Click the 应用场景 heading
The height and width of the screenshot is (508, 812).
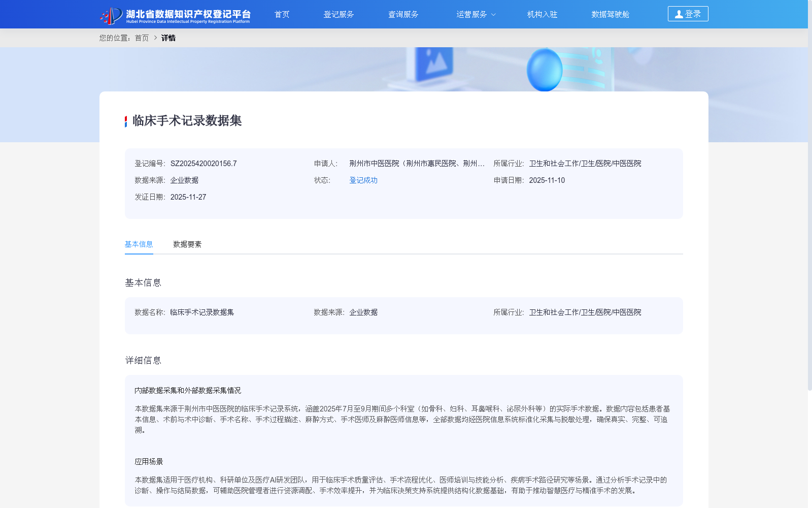tap(149, 462)
